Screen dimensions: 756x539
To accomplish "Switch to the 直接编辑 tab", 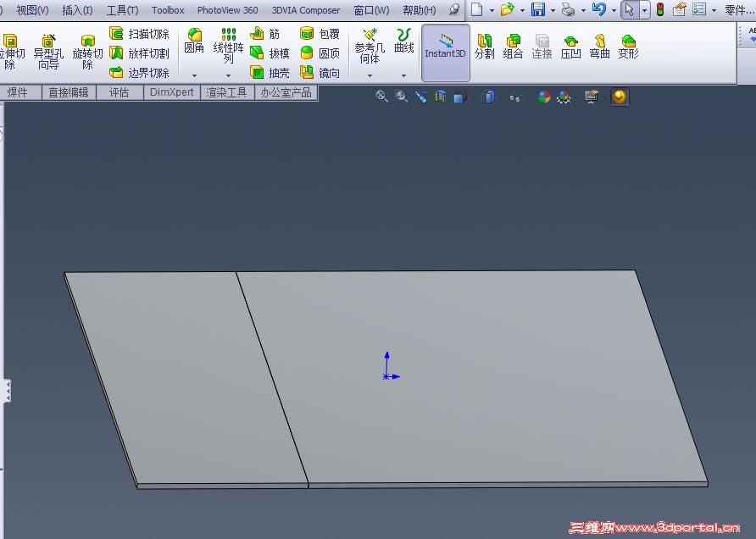I will pyautogui.click(x=69, y=92).
